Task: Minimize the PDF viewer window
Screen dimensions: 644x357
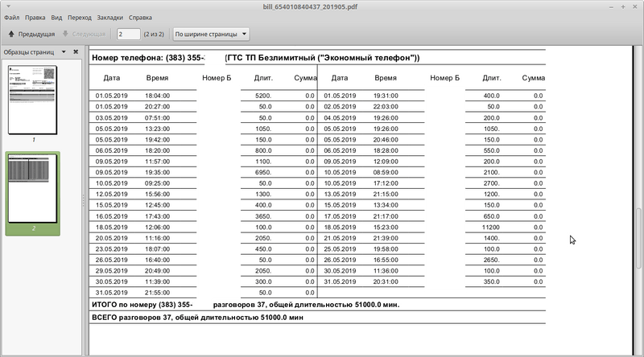Action: click(611, 7)
